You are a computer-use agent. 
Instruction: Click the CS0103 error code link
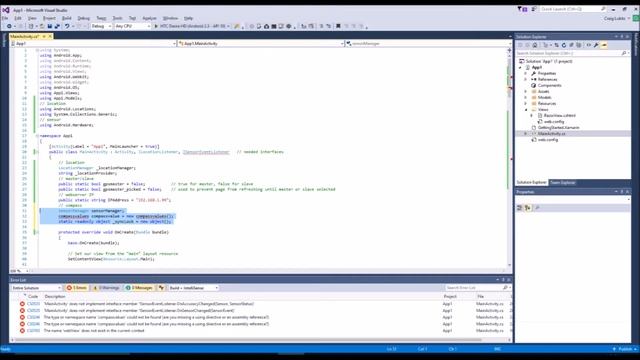(33, 331)
